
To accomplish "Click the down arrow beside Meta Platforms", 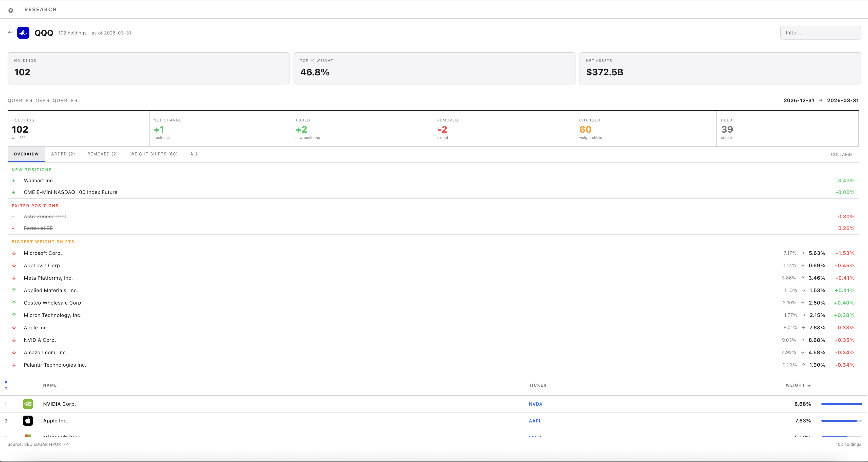I will (x=14, y=278).
